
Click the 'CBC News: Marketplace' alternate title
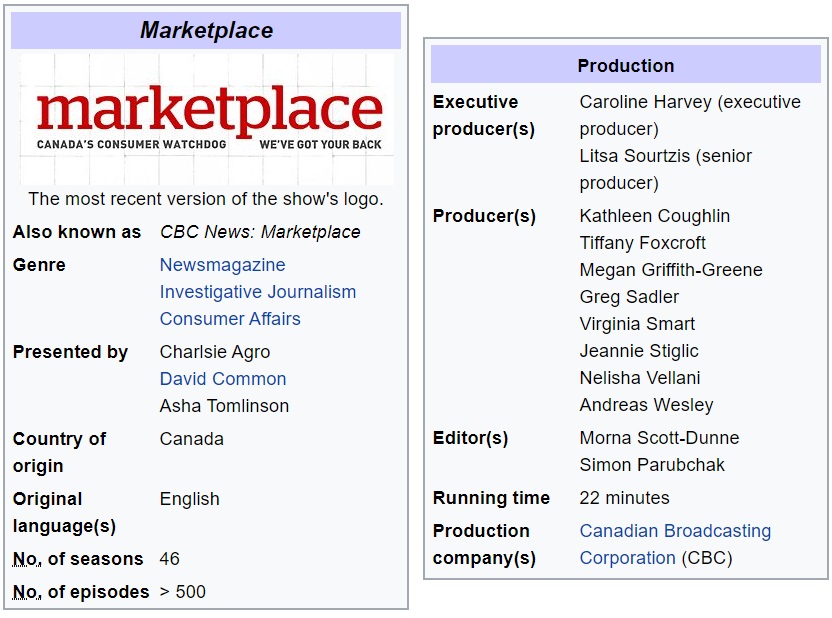(x=260, y=232)
